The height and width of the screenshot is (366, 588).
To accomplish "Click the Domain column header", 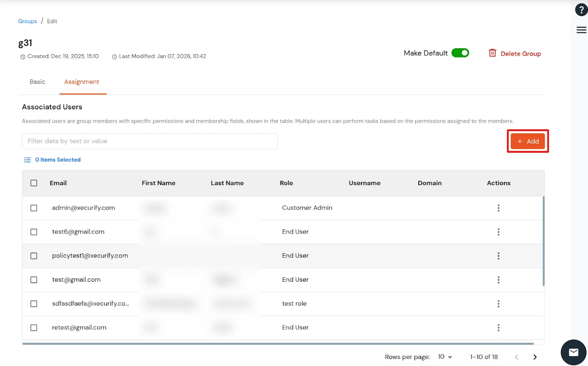I will click(430, 183).
